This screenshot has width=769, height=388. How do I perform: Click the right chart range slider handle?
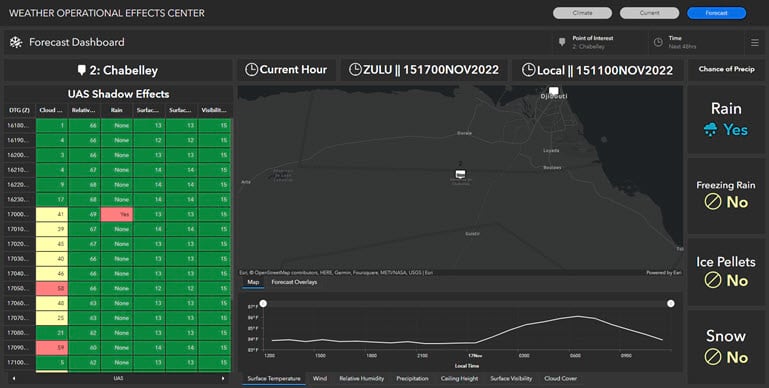pos(670,304)
